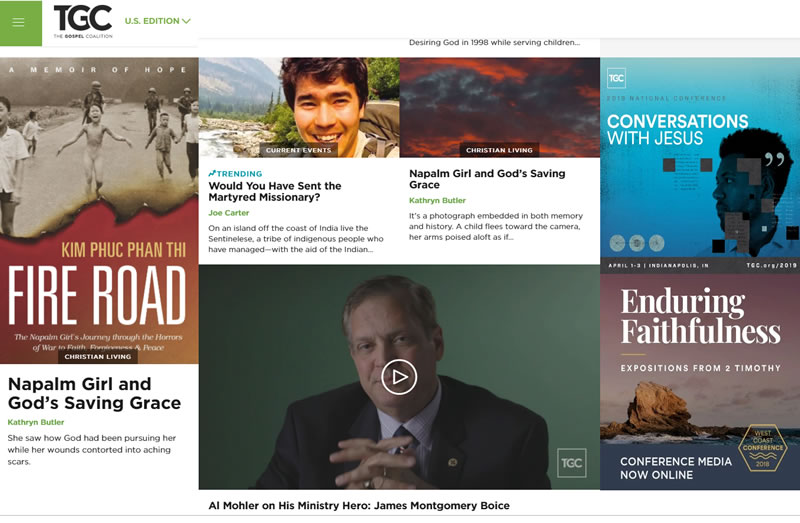
Task: Click the Trending arrow icon
Action: [x=212, y=173]
